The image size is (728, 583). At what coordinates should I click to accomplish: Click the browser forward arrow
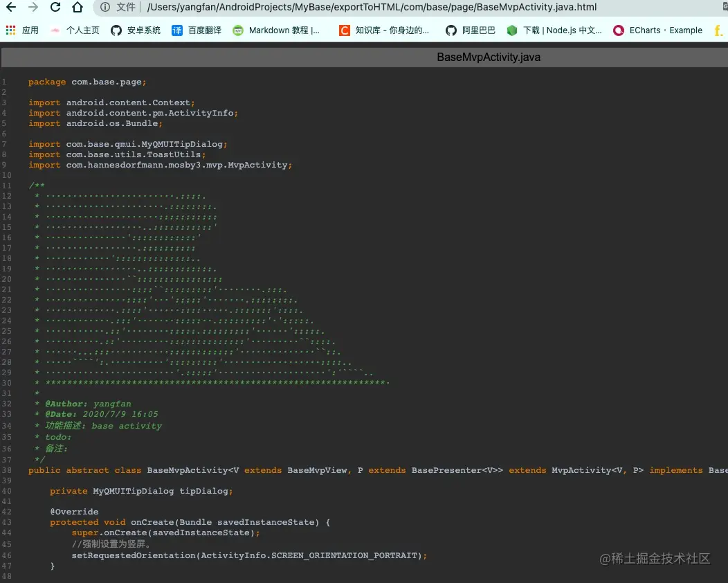pyautogui.click(x=33, y=7)
